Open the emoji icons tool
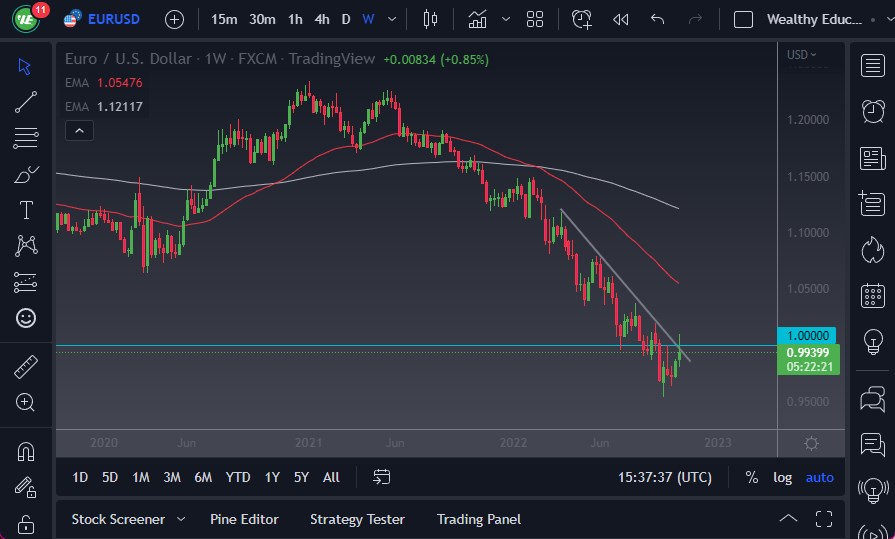This screenshot has width=895, height=539. tap(26, 318)
